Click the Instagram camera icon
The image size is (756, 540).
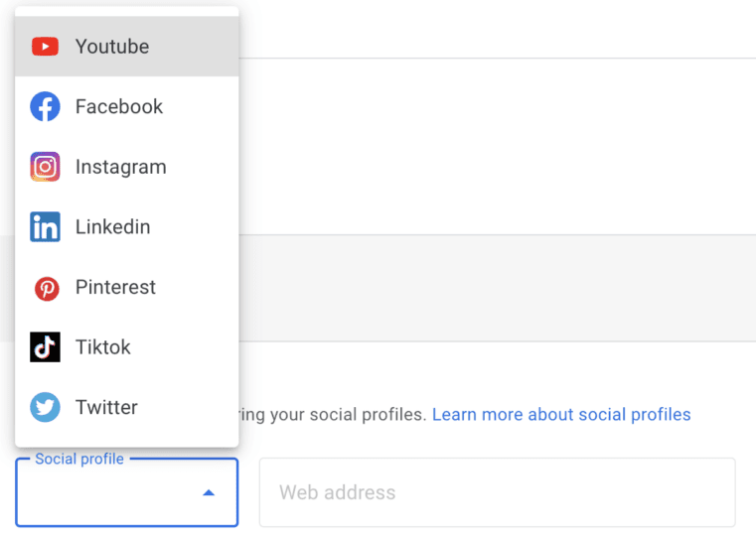(x=45, y=167)
